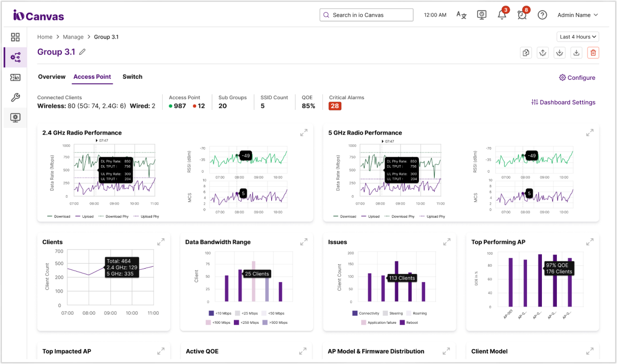
Task: Click the language translate icon
Action: pos(462,15)
